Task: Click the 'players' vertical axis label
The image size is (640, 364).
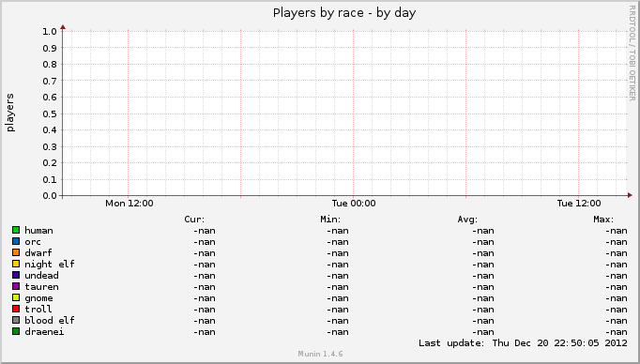Action: click(x=10, y=113)
